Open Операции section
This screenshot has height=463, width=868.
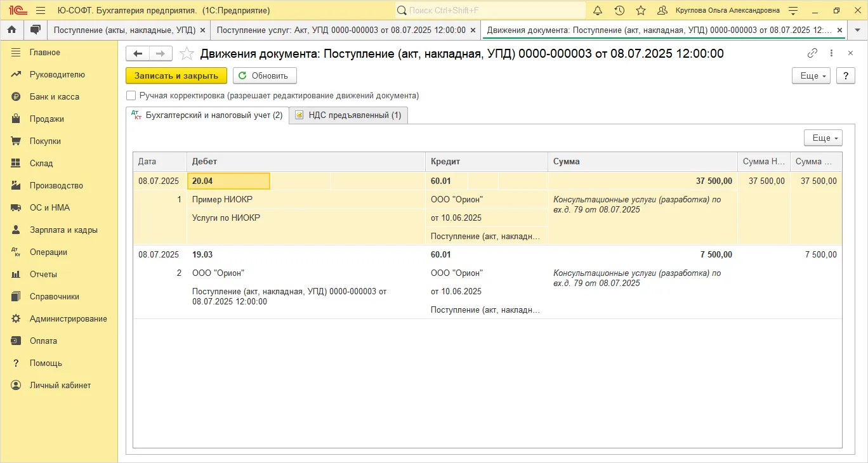(48, 252)
